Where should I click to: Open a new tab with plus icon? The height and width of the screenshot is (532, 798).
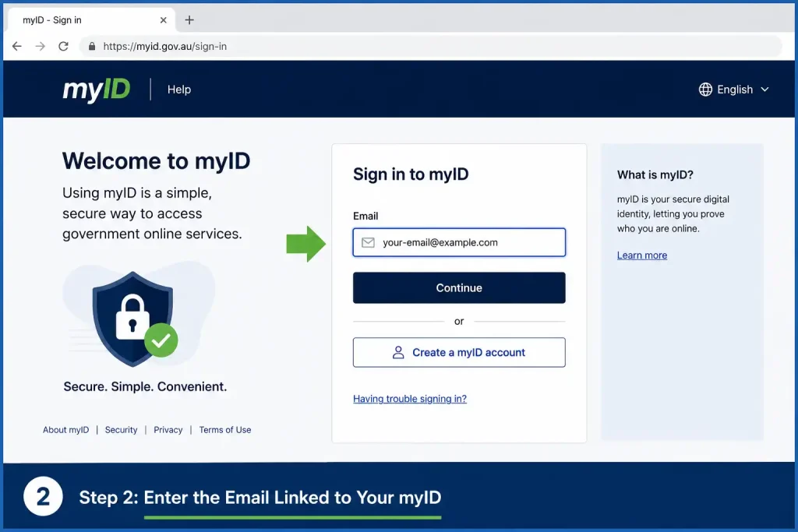click(x=189, y=19)
